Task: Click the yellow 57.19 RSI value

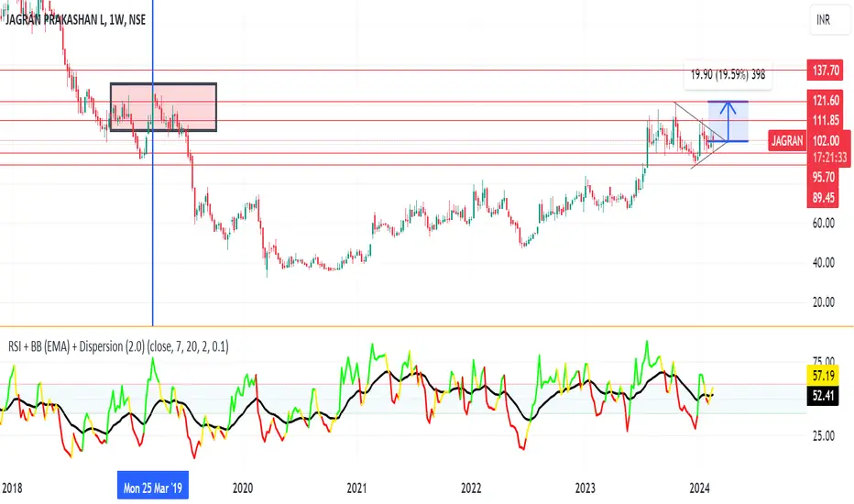Action: [823, 376]
